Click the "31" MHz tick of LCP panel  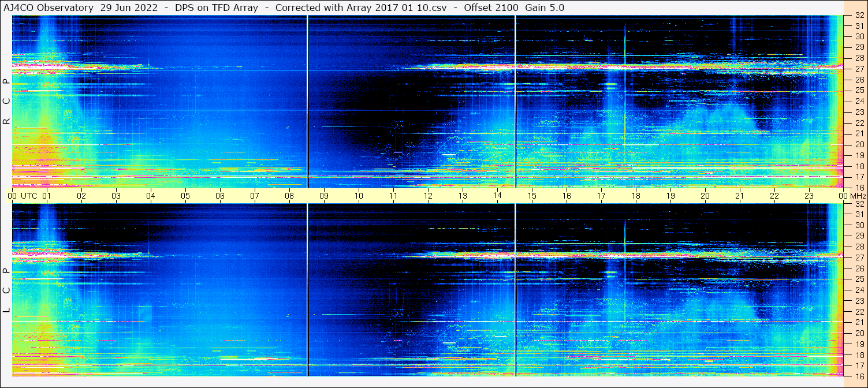click(859, 214)
